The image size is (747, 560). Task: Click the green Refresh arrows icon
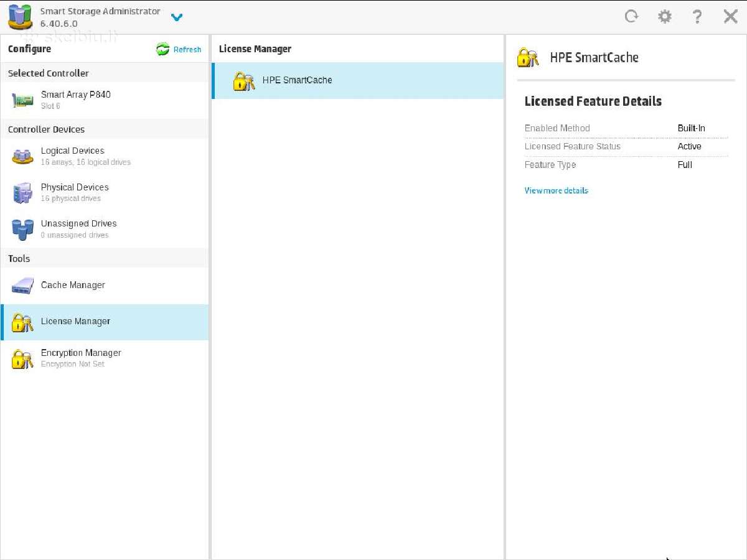pos(163,50)
